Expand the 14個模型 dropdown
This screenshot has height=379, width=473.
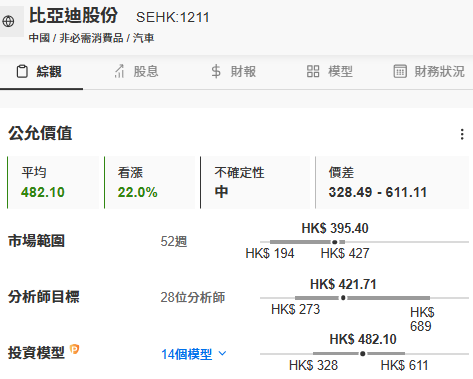point(194,354)
